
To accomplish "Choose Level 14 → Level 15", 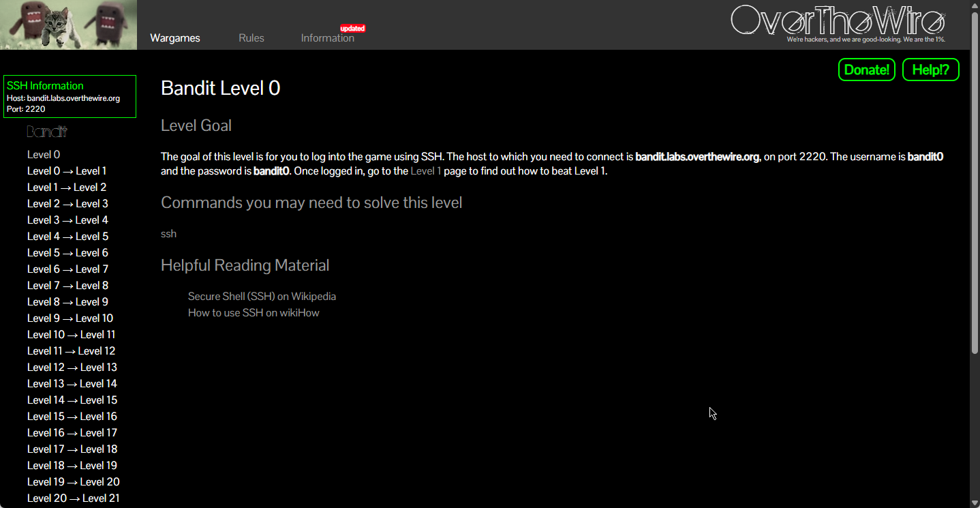I will click(72, 400).
